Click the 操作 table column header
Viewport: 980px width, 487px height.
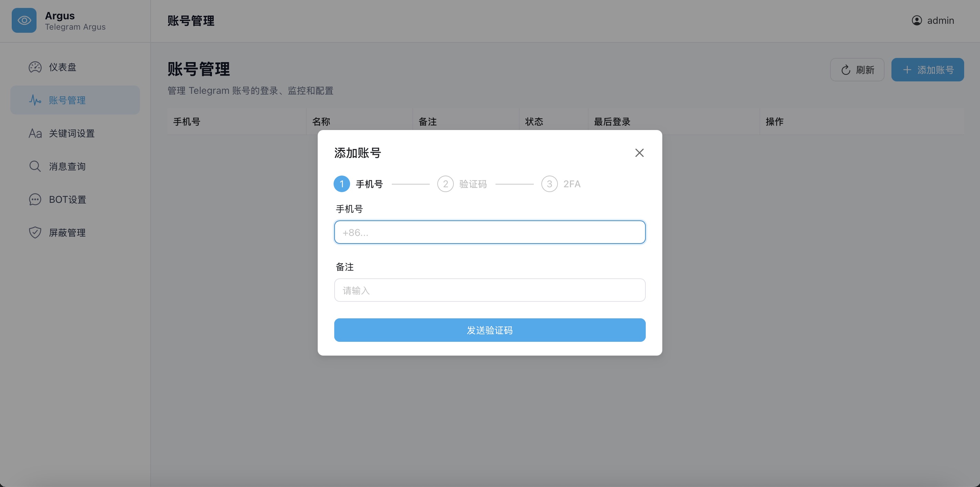point(862,121)
